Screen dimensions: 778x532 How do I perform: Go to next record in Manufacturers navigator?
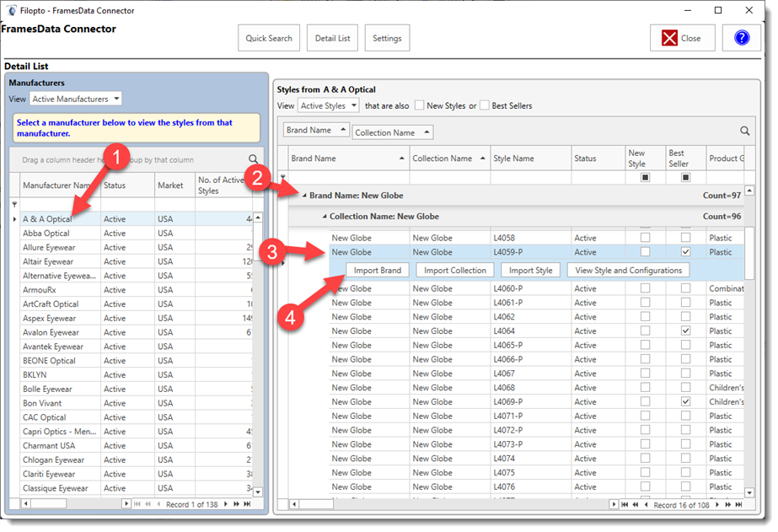pos(226,504)
